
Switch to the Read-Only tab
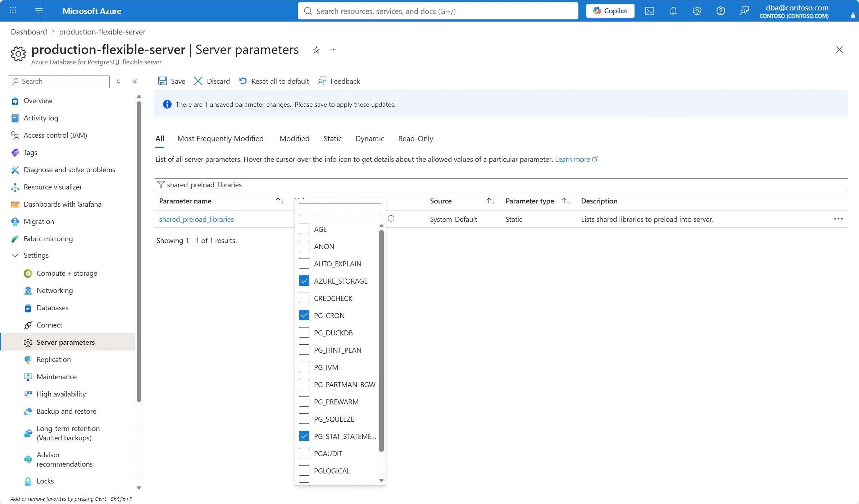point(415,139)
